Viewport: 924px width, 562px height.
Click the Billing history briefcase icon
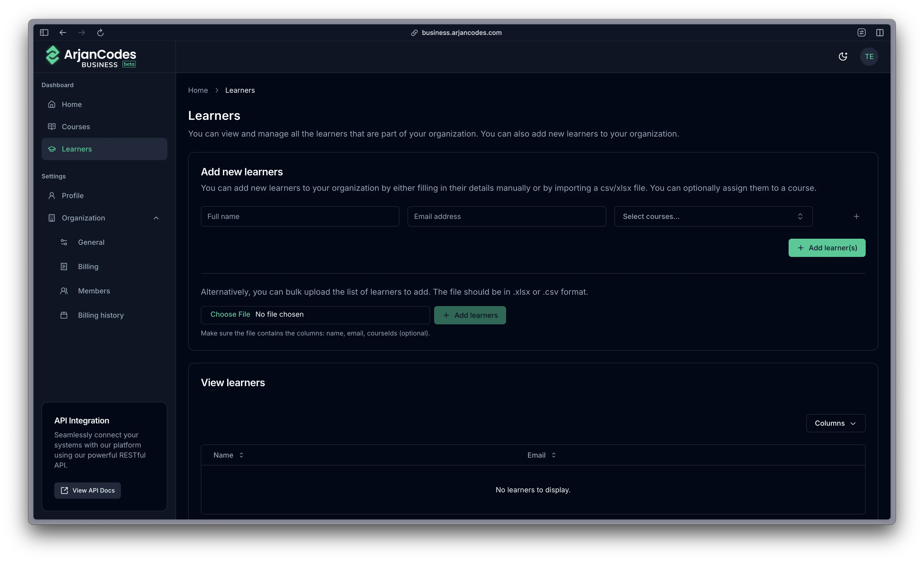(x=64, y=315)
